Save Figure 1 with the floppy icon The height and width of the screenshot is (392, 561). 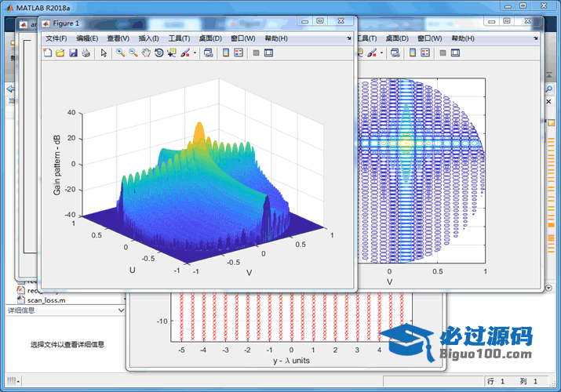[x=73, y=53]
